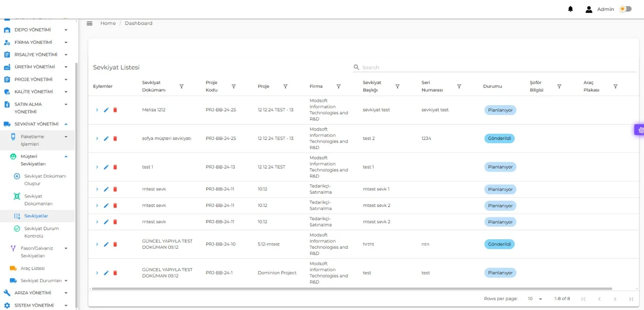Open filter for Proje Kodu column
Viewport: 644px width, 310px height.
tap(234, 87)
